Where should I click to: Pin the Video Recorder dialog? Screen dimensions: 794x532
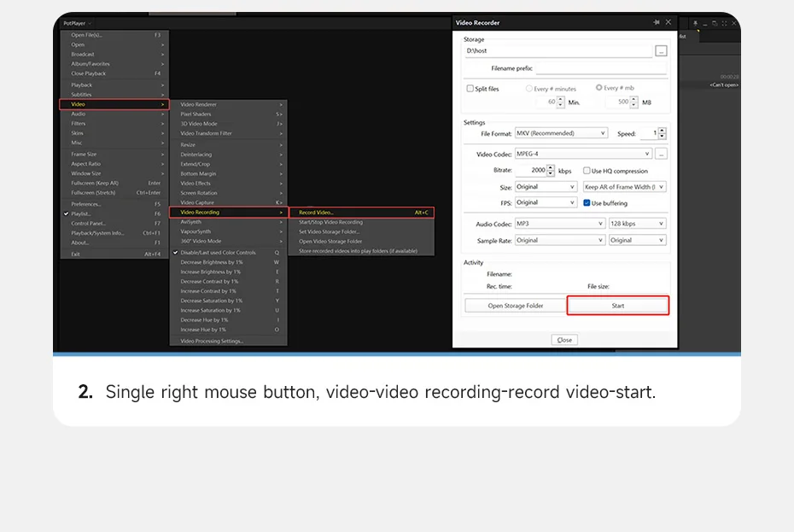tap(657, 22)
